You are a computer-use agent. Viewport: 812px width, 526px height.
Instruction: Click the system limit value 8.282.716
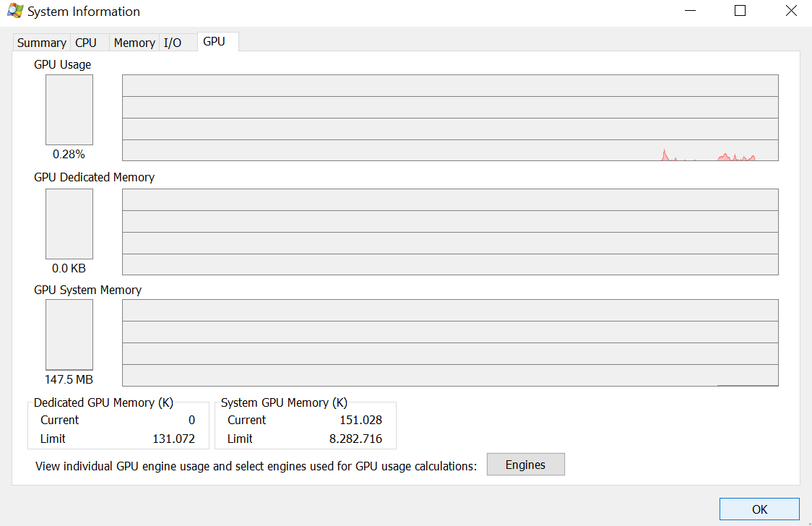(x=355, y=439)
